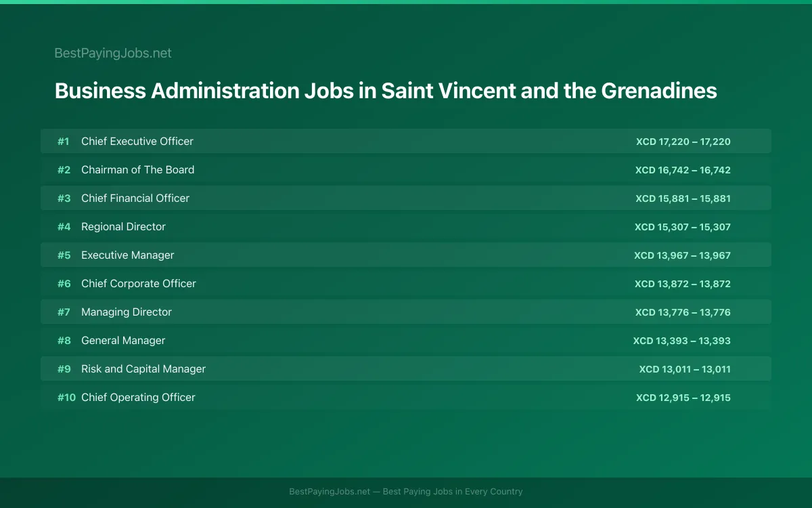
Task: Click the salary XCD 13,872 – 13,872
Action: (683, 284)
